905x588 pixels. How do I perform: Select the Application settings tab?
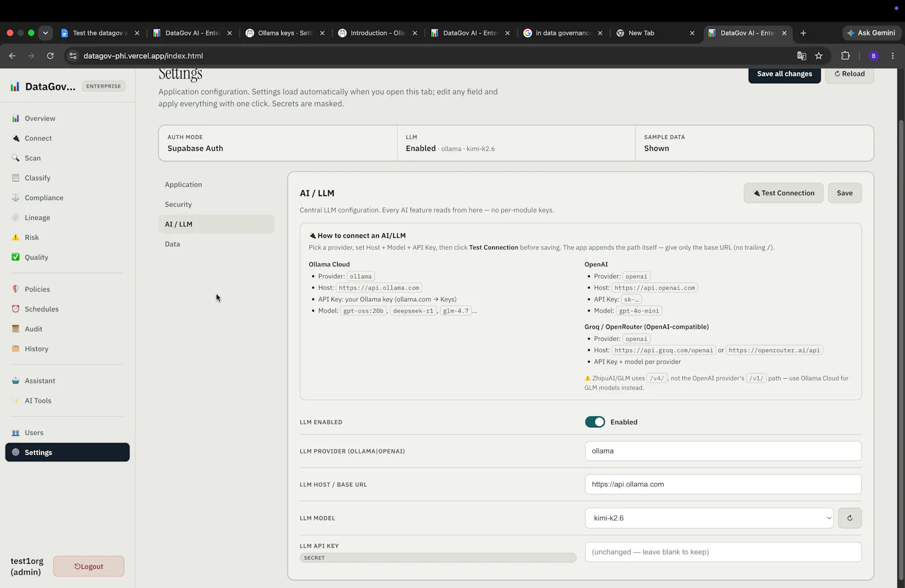pos(217,184)
